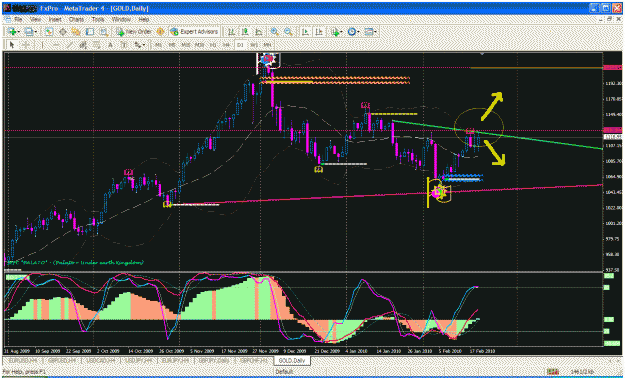Switch chart to Line Chart style
The image size is (625, 378).
click(x=259, y=32)
